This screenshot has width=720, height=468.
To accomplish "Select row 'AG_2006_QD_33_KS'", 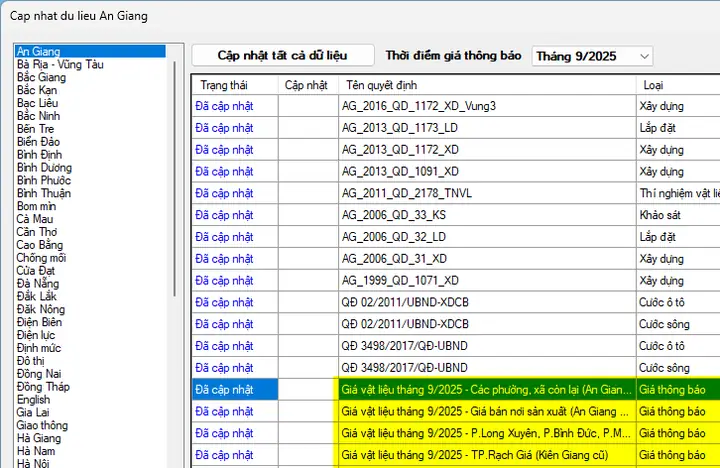I will point(456,215).
